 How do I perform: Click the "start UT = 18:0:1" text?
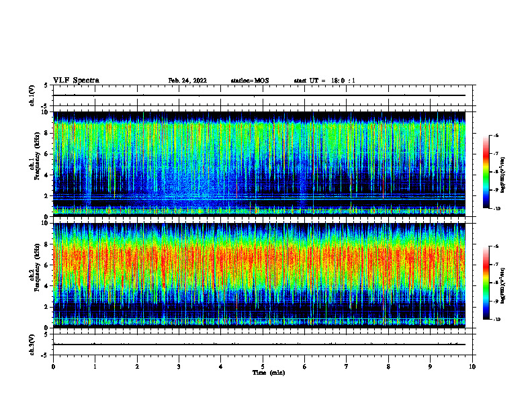(x=324, y=81)
